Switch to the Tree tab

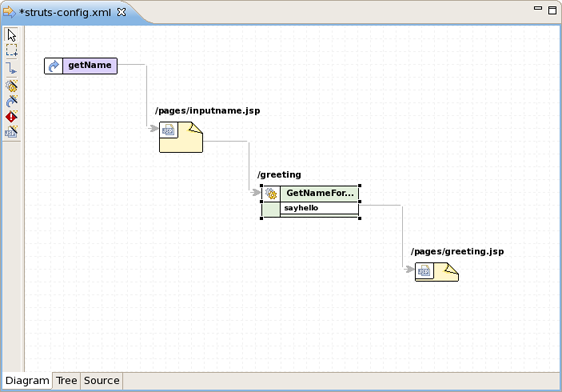[x=67, y=381]
